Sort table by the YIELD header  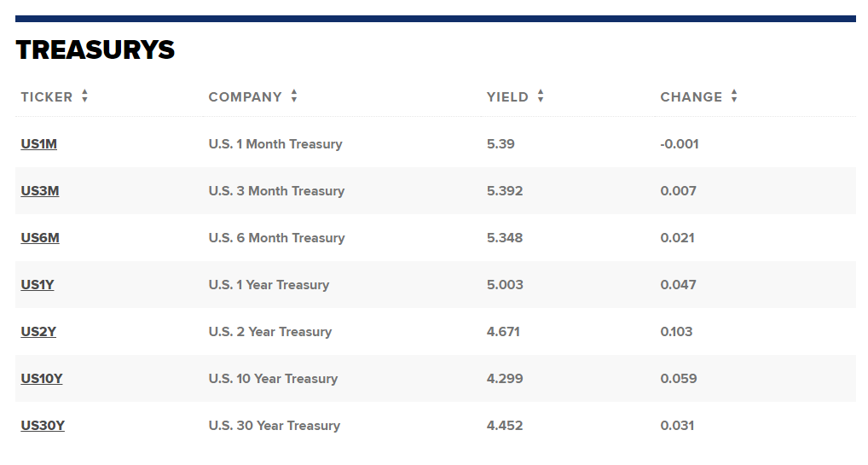(x=507, y=96)
